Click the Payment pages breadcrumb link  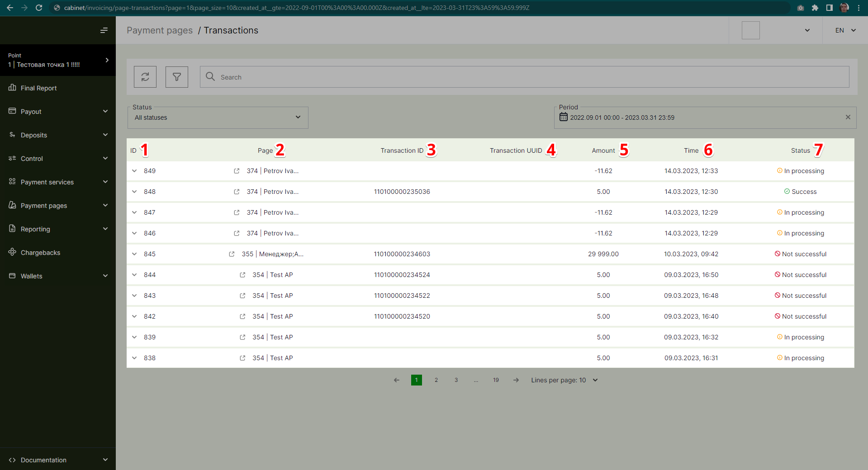click(160, 30)
